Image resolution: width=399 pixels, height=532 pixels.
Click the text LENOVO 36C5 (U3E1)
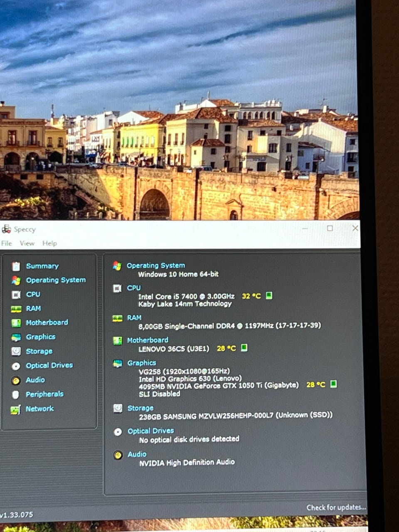pos(174,349)
